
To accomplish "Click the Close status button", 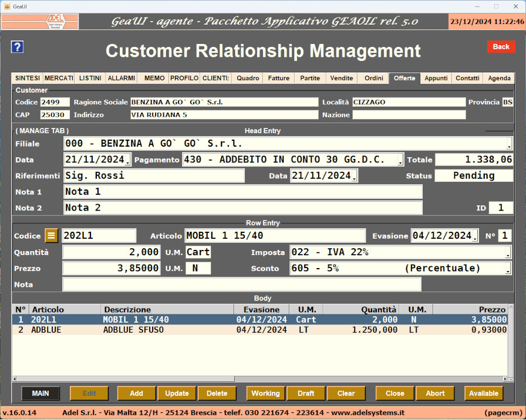I will [395, 393].
